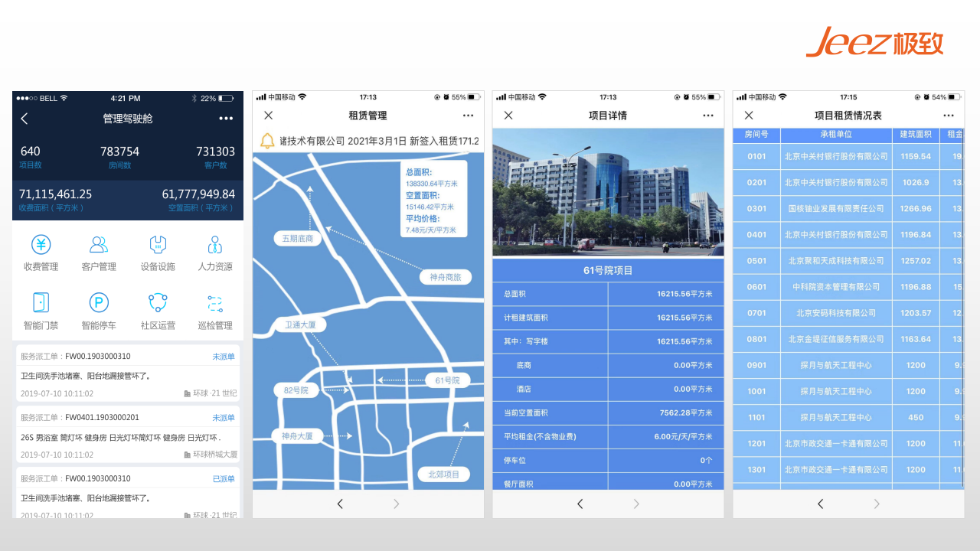
Task: Select 神舟商旅 map label
Action: click(446, 277)
